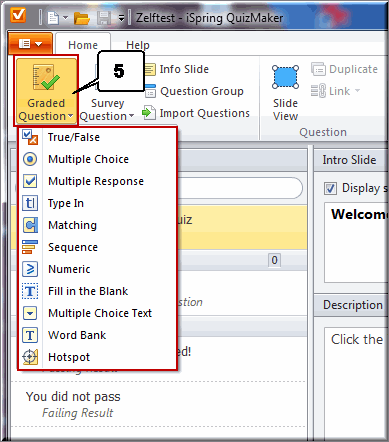Open the orange application menu button

pyautogui.click(x=30, y=44)
